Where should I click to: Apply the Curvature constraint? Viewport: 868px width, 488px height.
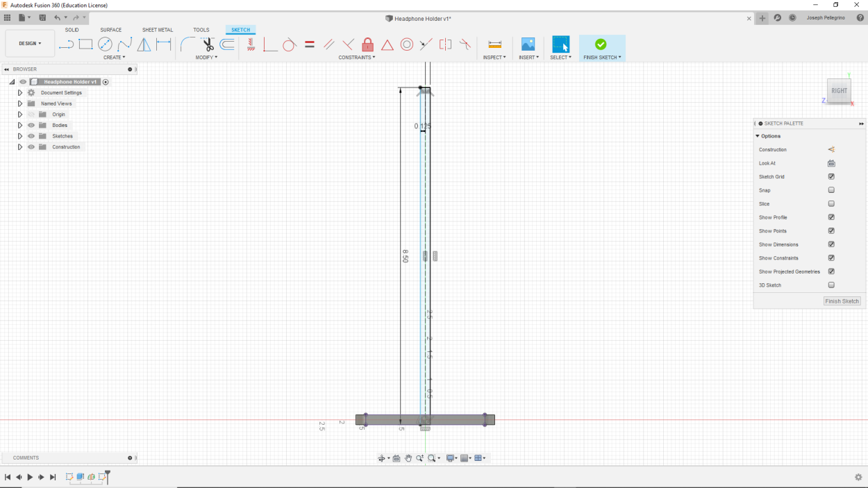point(465,44)
